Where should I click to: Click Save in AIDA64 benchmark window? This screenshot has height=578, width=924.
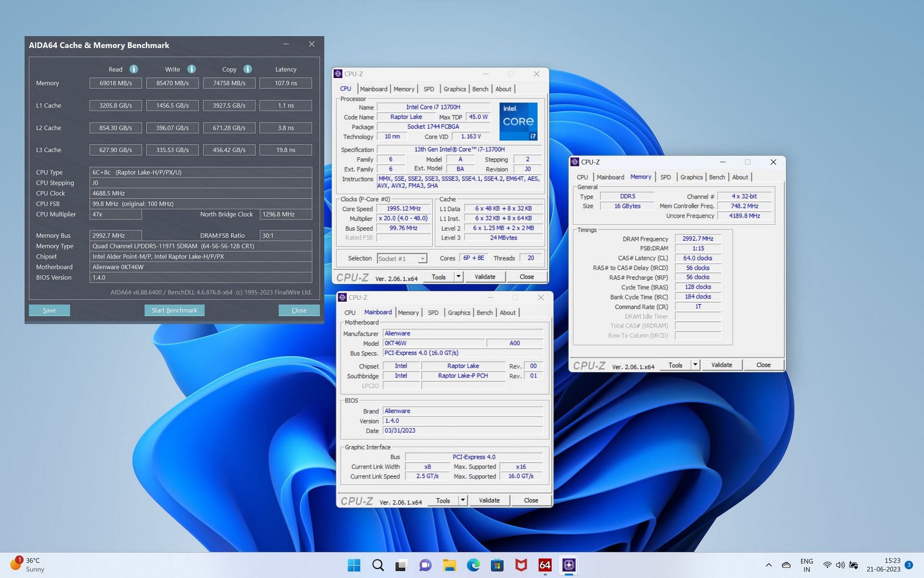tap(49, 310)
